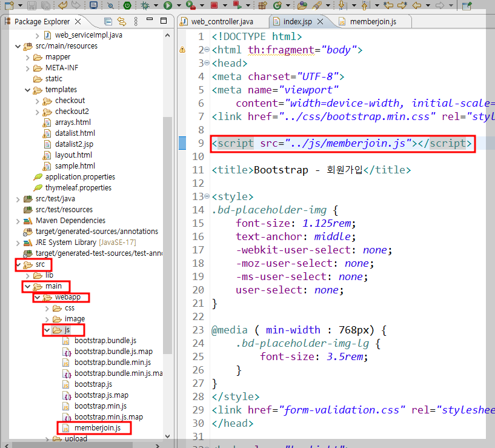Toggle code folding at line 13 style
Viewport: 495px width, 448px height.
click(x=207, y=196)
